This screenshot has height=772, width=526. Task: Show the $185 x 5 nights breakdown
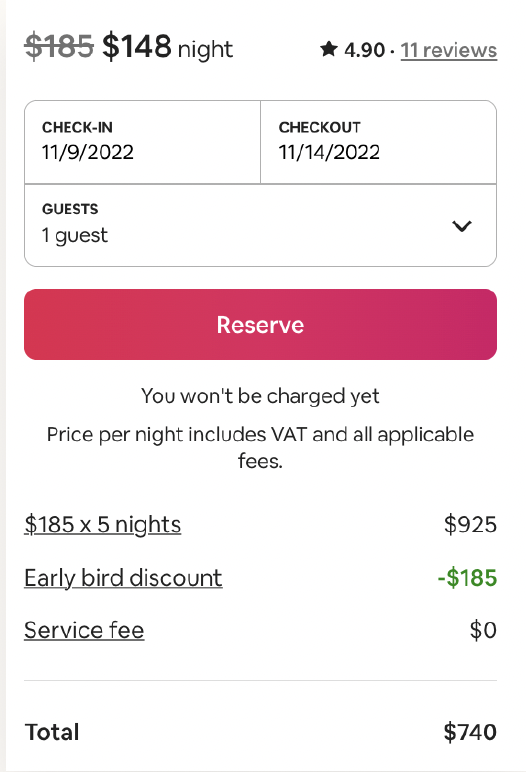[x=102, y=525]
